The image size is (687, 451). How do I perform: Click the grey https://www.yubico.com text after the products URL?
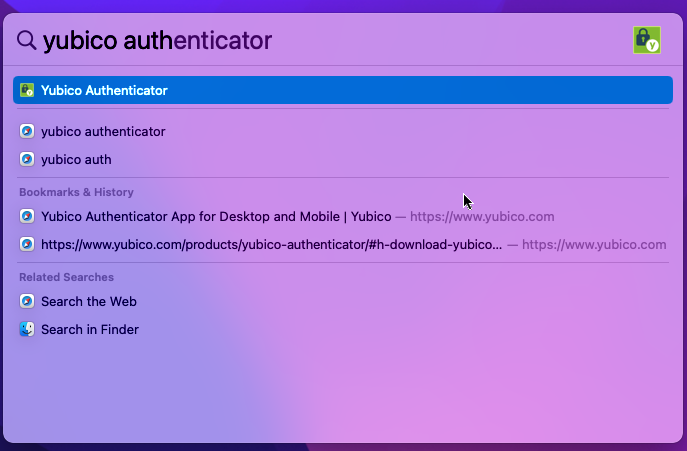[x=594, y=245]
